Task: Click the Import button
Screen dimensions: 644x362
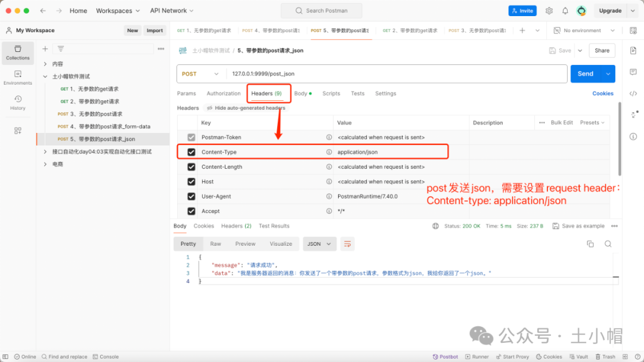Action: 154,30
